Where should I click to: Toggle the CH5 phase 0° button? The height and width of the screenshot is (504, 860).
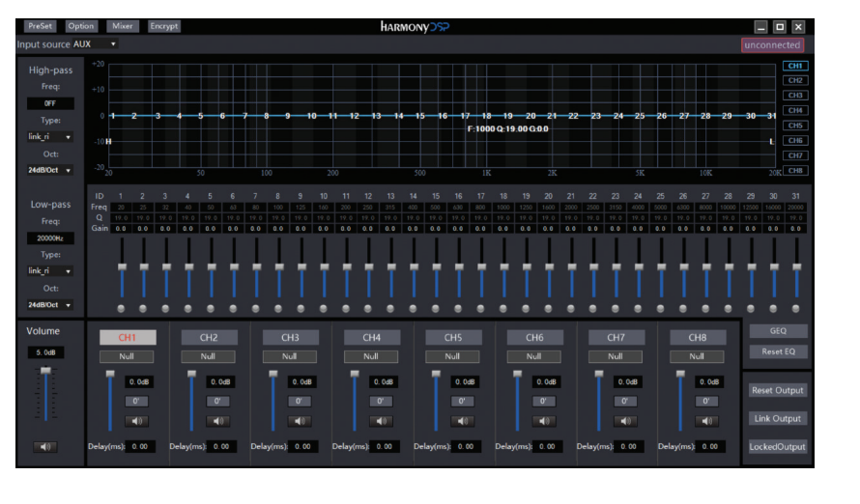462,401
